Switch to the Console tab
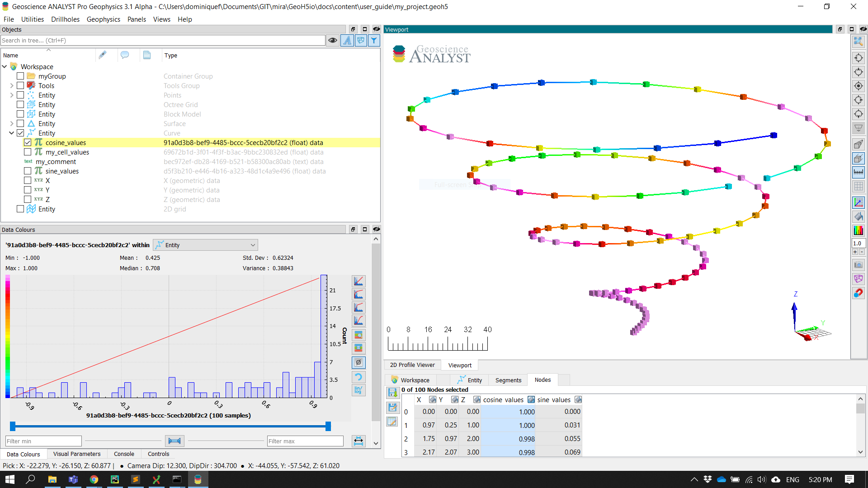The width and height of the screenshot is (868, 488). tap(124, 454)
